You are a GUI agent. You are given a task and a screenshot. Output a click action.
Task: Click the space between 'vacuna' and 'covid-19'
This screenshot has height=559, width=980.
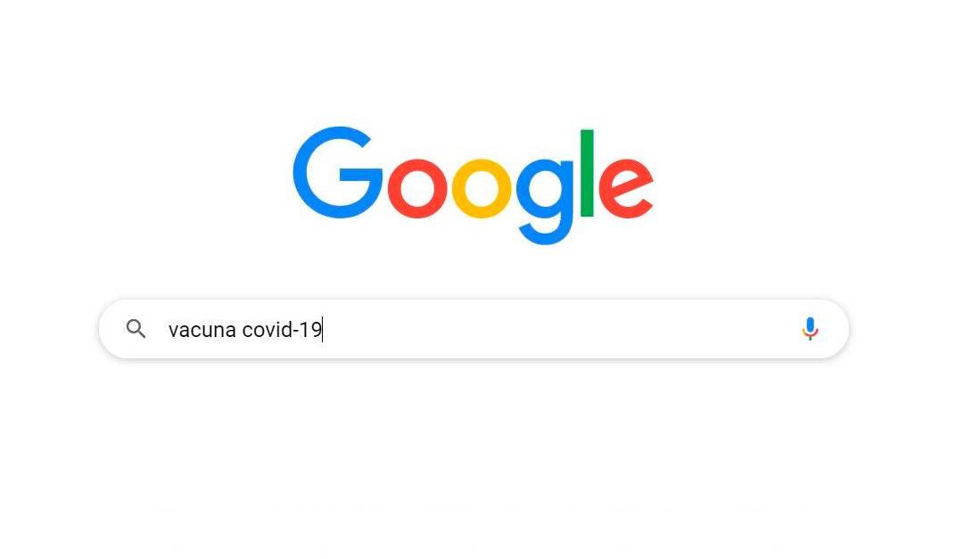(239, 329)
